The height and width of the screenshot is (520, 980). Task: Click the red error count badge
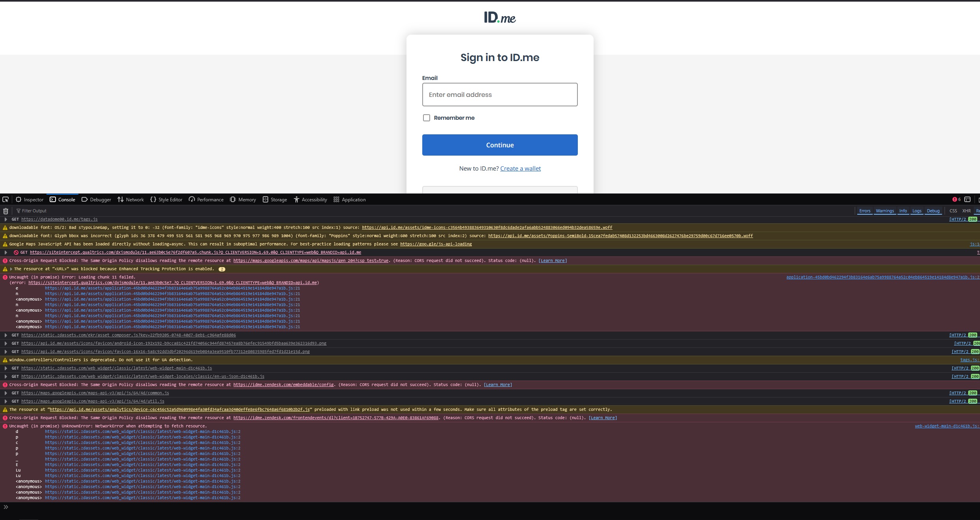pyautogui.click(x=956, y=199)
